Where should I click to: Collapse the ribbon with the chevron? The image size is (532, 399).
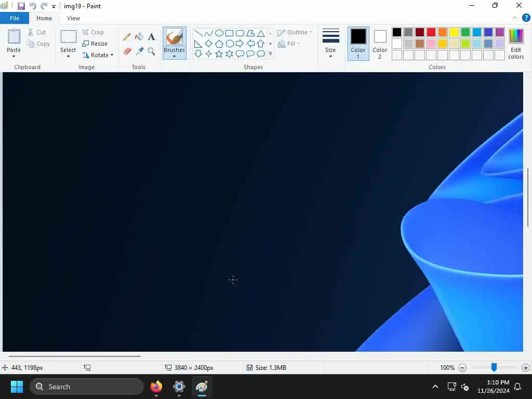pyautogui.click(x=515, y=18)
